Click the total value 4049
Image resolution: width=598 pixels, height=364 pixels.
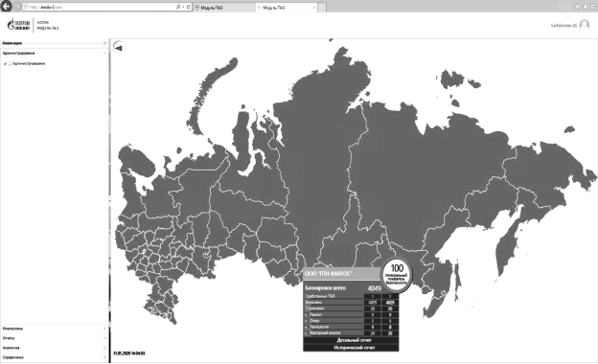pyautogui.click(x=374, y=288)
